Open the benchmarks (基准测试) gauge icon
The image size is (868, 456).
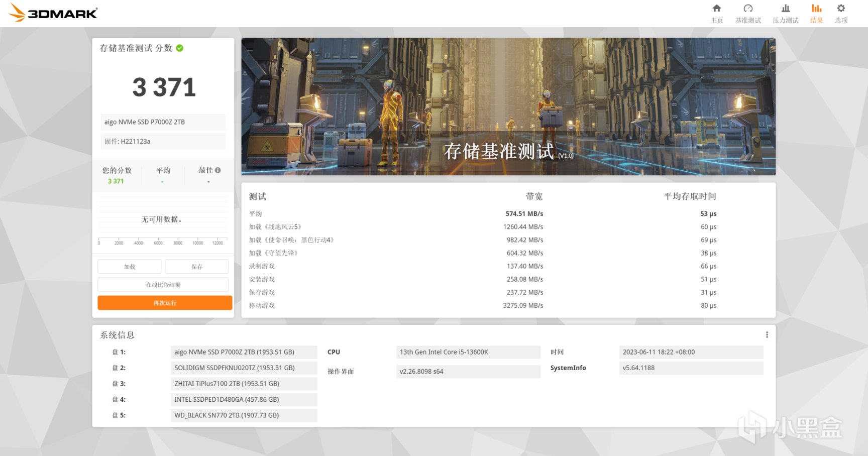748,9
